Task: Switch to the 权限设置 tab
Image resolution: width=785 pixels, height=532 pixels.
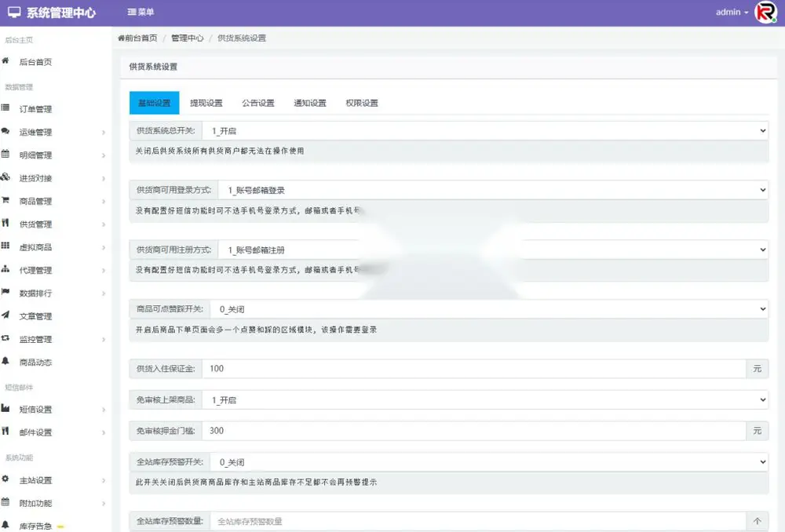Action: pos(362,103)
